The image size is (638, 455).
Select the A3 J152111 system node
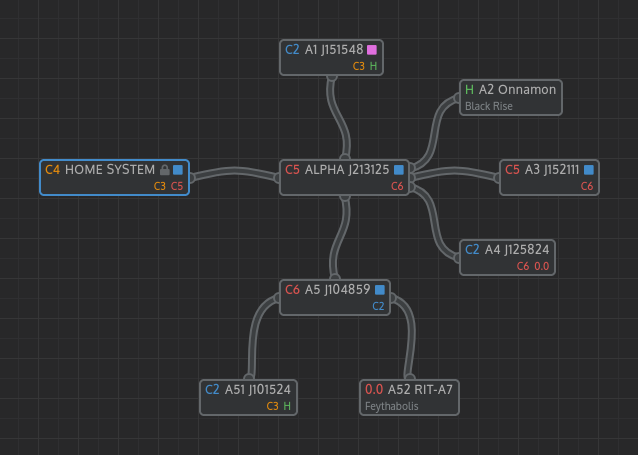(x=549, y=177)
